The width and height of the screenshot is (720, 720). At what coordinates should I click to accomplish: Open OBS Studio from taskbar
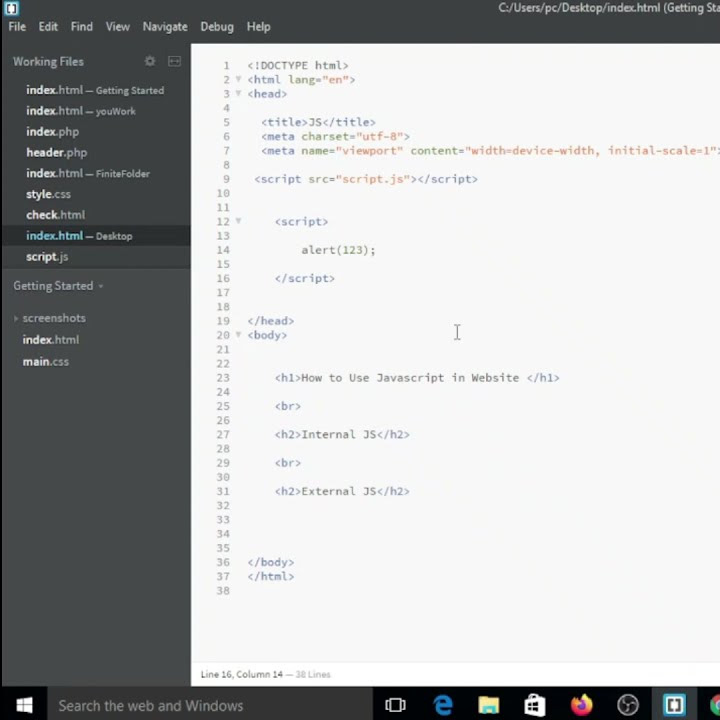pos(628,705)
